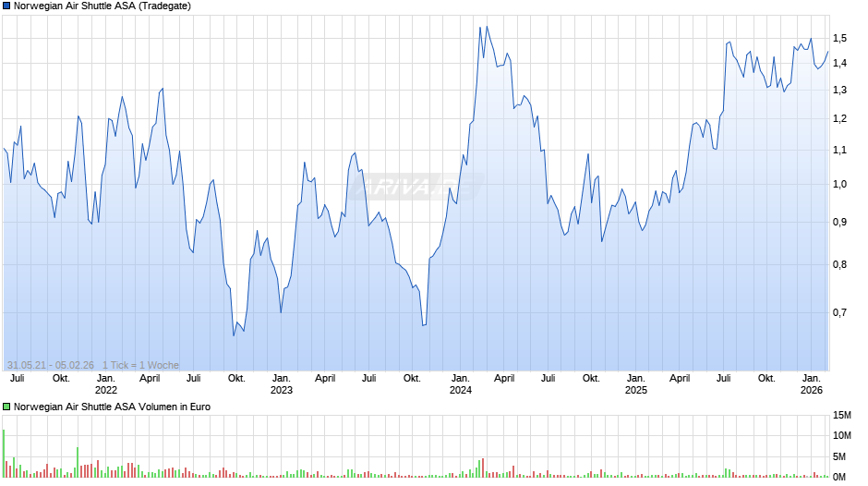Click the 10M volume axis label
Screen dimensions: 868x486
pyautogui.click(x=842, y=435)
